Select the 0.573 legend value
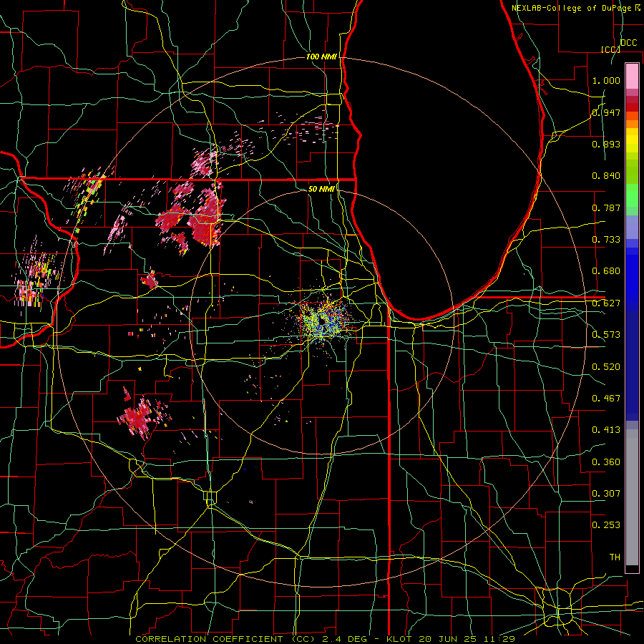Viewport: 644px width, 644px height. click(606, 335)
